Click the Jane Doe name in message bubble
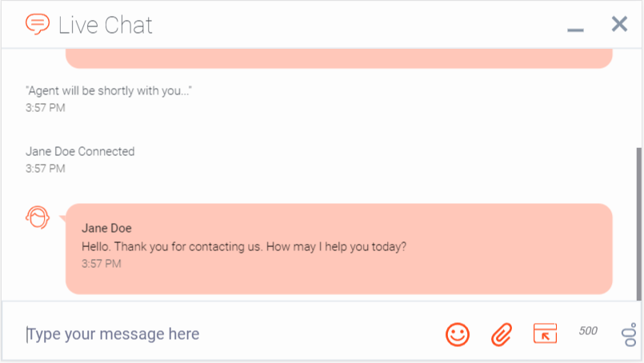Viewport: 644px width, 363px height. tap(106, 228)
